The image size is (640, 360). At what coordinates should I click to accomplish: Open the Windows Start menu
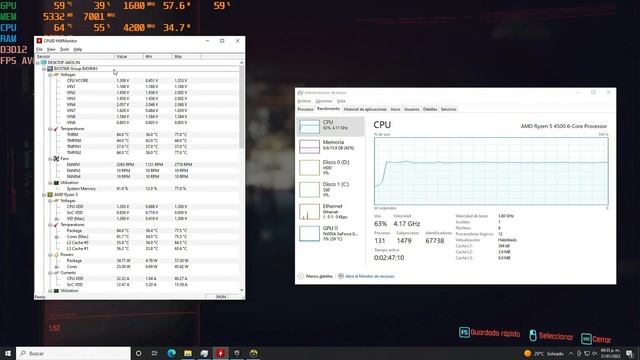[x=8, y=353]
